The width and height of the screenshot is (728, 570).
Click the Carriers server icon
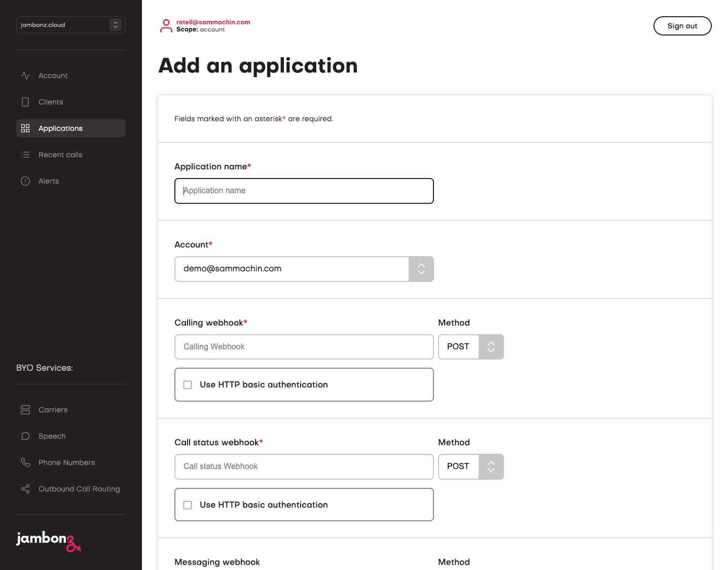coord(25,410)
